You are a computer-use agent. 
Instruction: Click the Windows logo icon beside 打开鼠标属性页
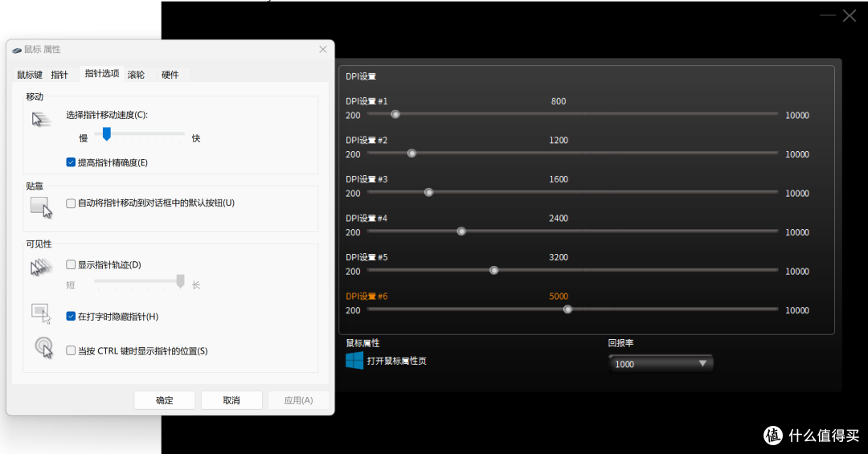coord(354,361)
